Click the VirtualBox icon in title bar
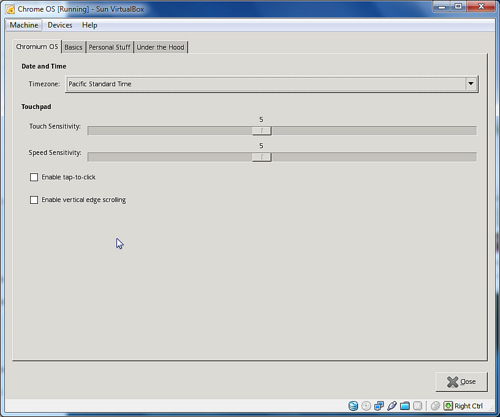The image size is (500, 417). (x=10, y=9)
